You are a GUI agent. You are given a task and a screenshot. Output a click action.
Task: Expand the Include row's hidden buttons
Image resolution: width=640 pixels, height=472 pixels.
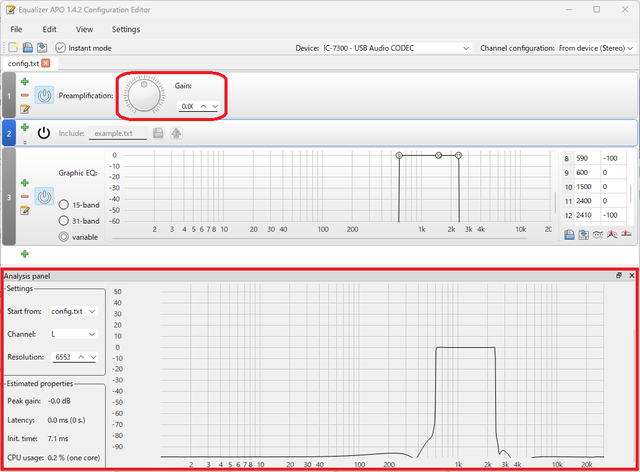coord(25,142)
